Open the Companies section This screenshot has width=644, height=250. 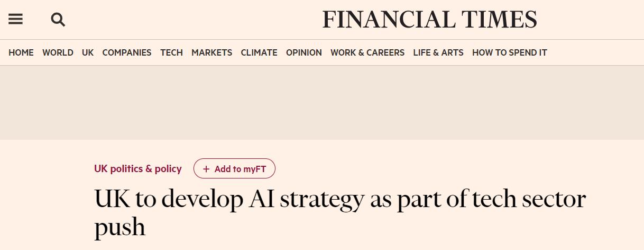127,52
